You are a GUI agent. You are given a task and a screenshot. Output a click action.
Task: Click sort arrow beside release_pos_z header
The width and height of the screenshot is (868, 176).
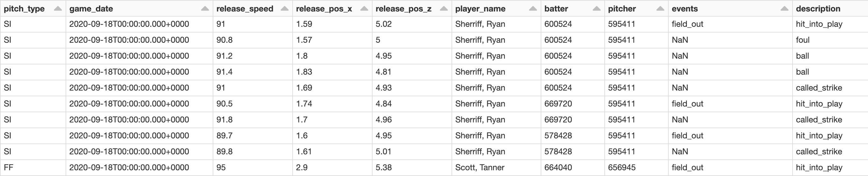(x=444, y=9)
